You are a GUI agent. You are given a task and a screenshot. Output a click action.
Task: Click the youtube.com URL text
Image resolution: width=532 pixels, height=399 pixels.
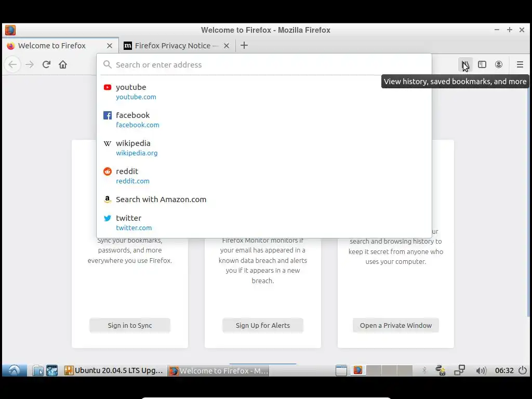pos(136,97)
